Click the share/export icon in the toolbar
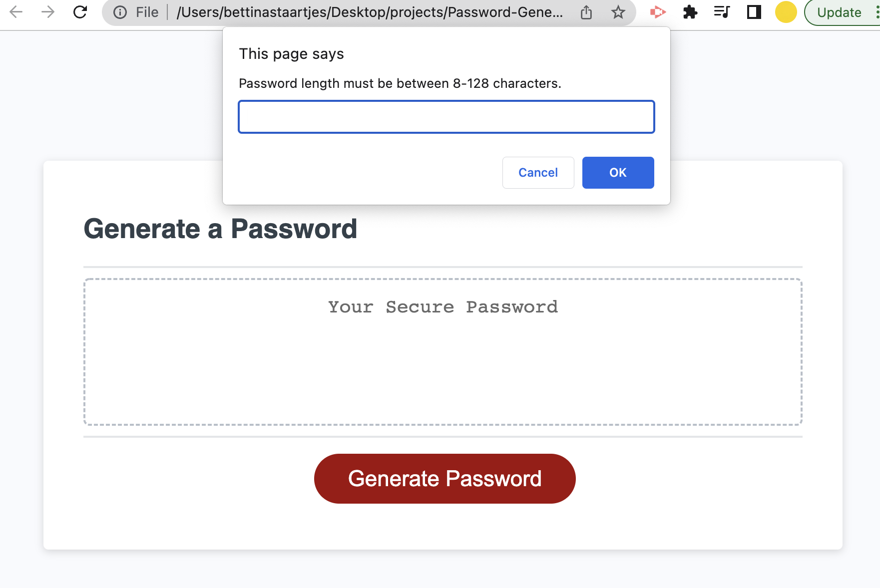Screen dimensions: 880x588 coord(585,12)
